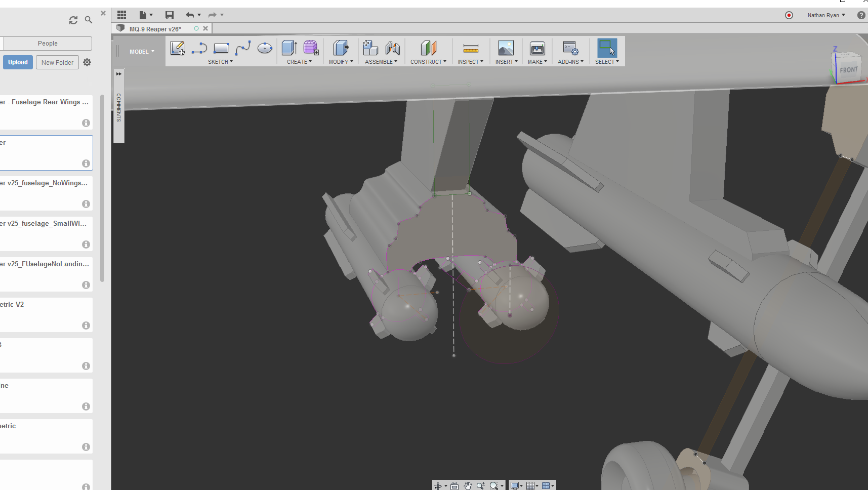Viewport: 868px width, 490px height.
Task: Click the New Folder button
Action: tap(57, 62)
